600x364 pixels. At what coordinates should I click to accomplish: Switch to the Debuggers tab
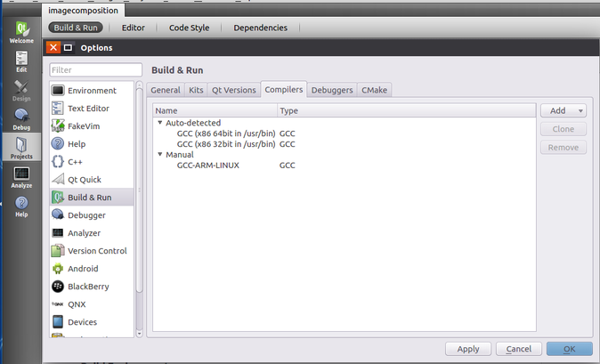pyautogui.click(x=331, y=90)
